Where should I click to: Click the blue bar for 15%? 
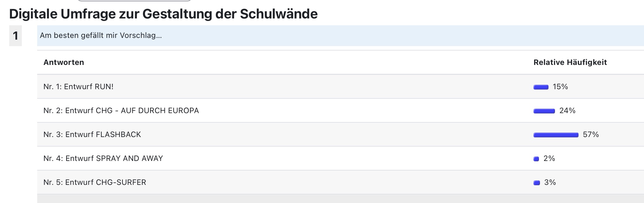point(541,87)
